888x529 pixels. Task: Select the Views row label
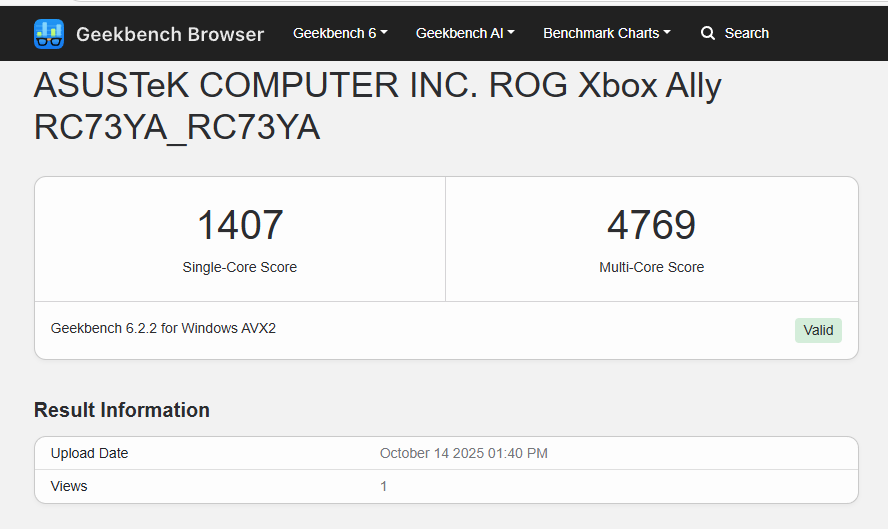click(69, 486)
